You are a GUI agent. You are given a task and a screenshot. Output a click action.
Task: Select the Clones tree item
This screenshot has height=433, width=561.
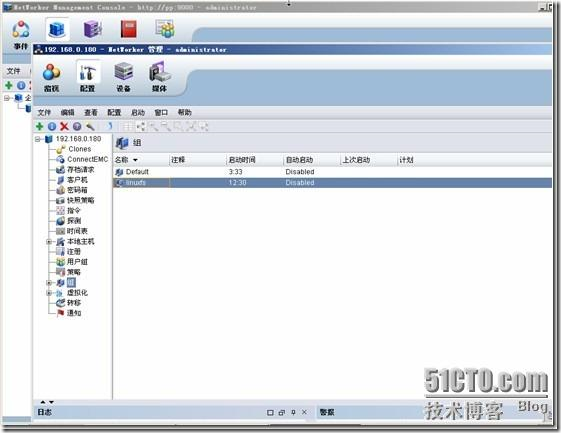(79, 149)
